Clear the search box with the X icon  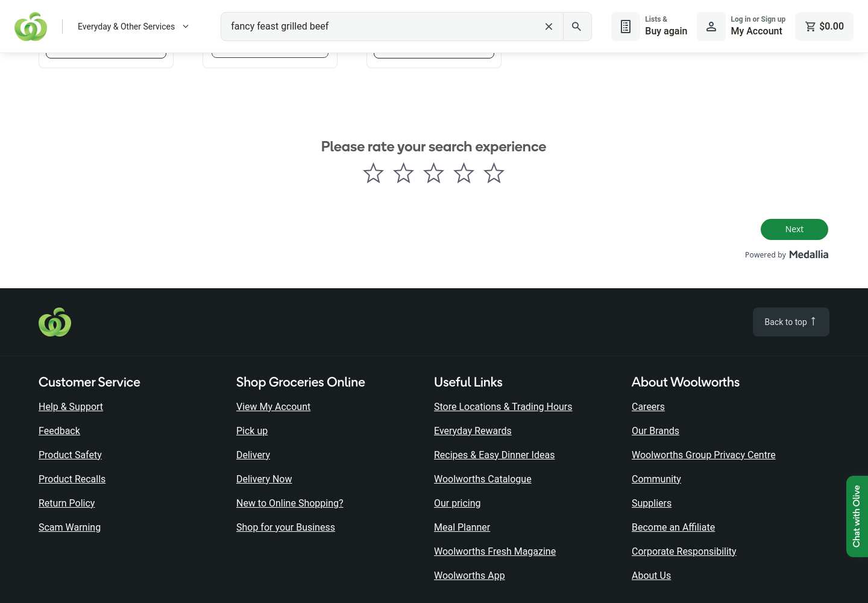point(549,27)
